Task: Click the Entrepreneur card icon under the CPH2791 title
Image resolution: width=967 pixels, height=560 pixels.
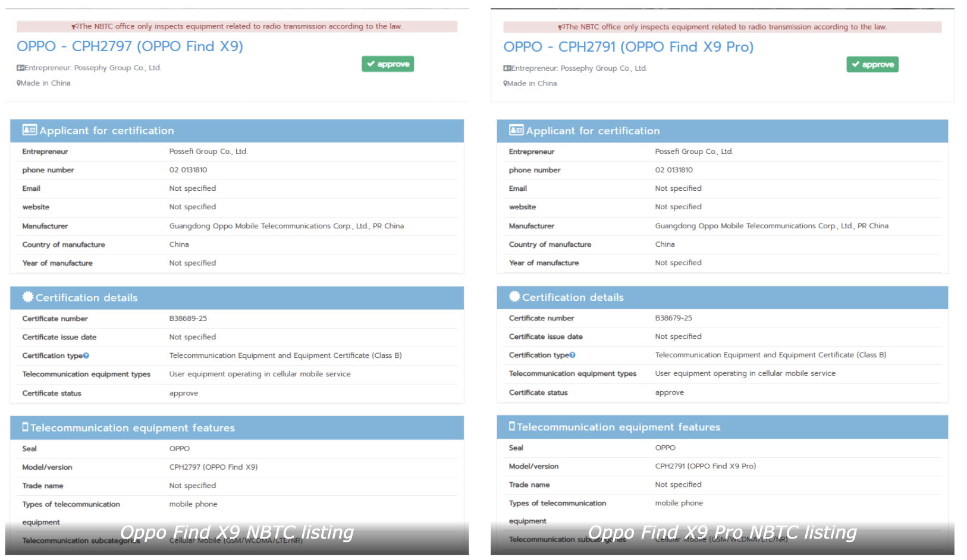Action: (x=507, y=68)
